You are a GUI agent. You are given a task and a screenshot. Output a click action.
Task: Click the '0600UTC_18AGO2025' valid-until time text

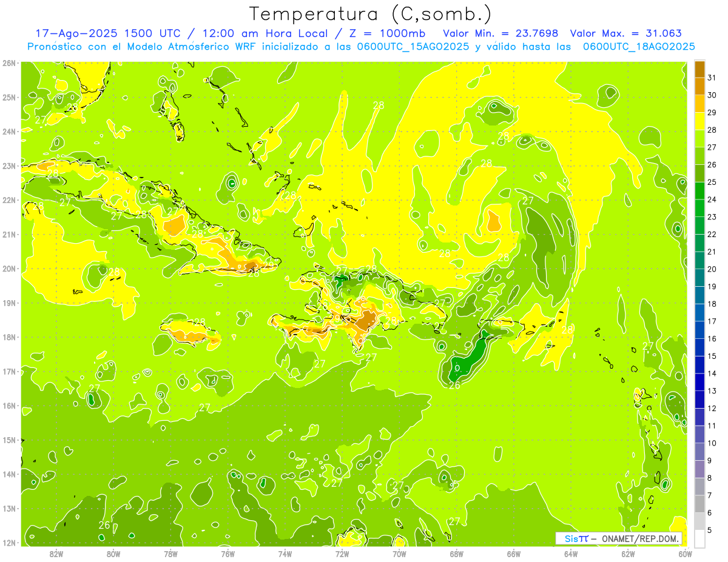pyautogui.click(x=639, y=47)
